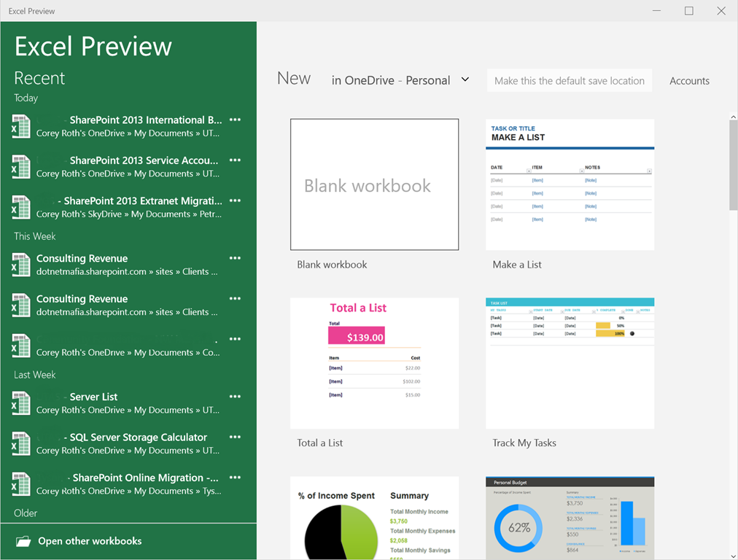738x560 pixels.
Task: Maximize the Excel Preview window
Action: coord(688,11)
